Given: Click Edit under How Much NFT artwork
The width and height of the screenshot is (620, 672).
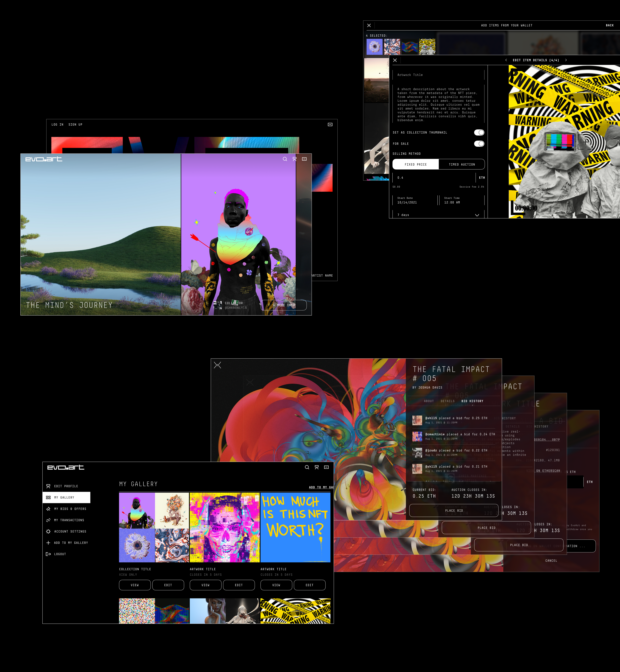Looking at the screenshot, I should pos(310,585).
